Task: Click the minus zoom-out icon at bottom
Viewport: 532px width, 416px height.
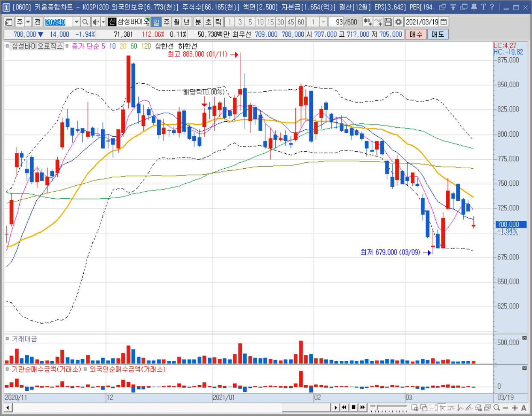Action: pos(506,408)
